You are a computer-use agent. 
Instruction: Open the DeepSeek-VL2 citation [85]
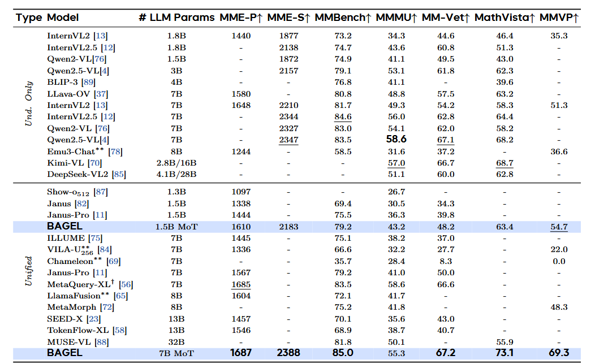[119, 175]
